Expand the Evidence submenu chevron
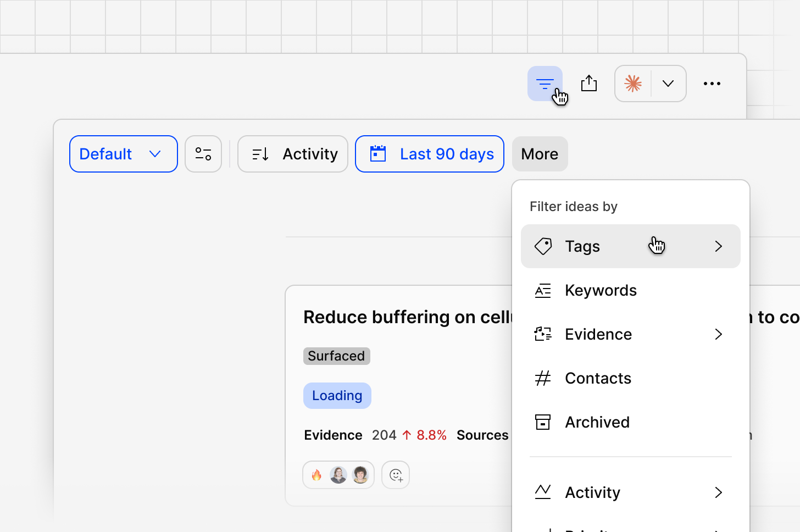This screenshot has width=800, height=532. [718, 334]
